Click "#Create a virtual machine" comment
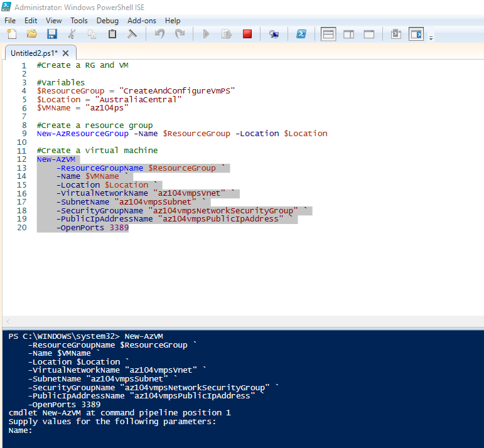 pos(97,151)
